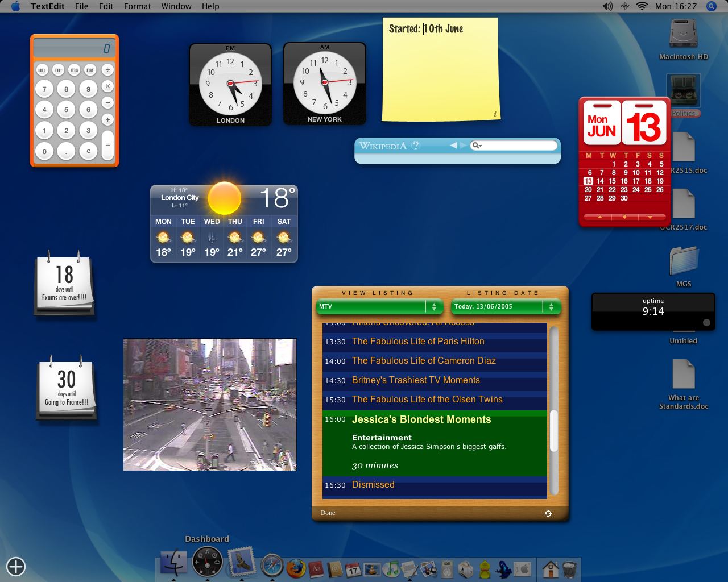The height and width of the screenshot is (582, 728).
Task: Click the calculator clear 'c' key
Action: [x=88, y=151]
